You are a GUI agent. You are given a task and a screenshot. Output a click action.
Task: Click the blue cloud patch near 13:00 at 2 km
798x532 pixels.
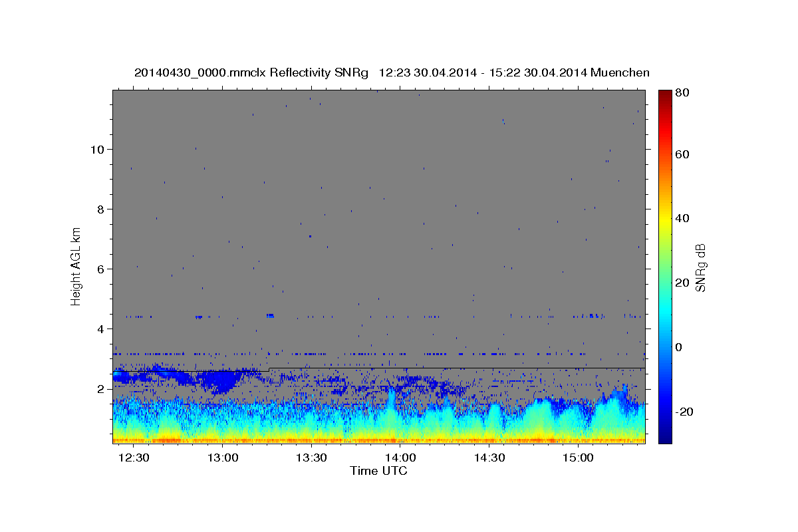(x=219, y=381)
